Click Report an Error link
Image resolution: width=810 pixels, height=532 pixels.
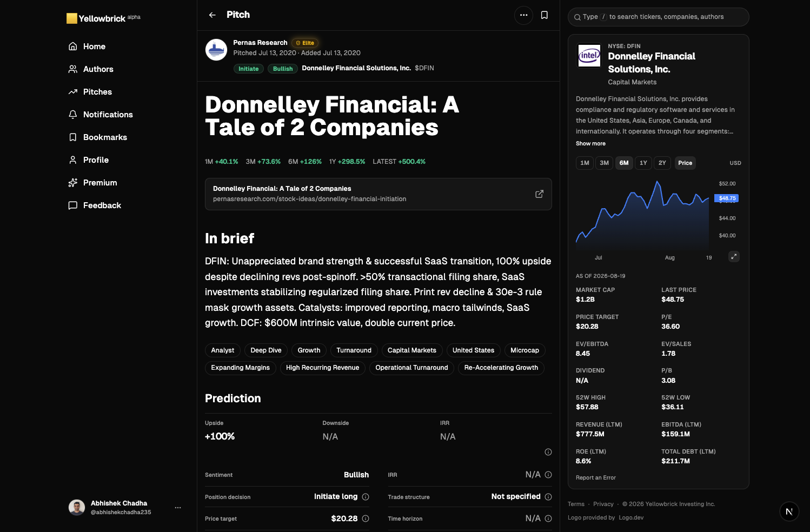(596, 478)
